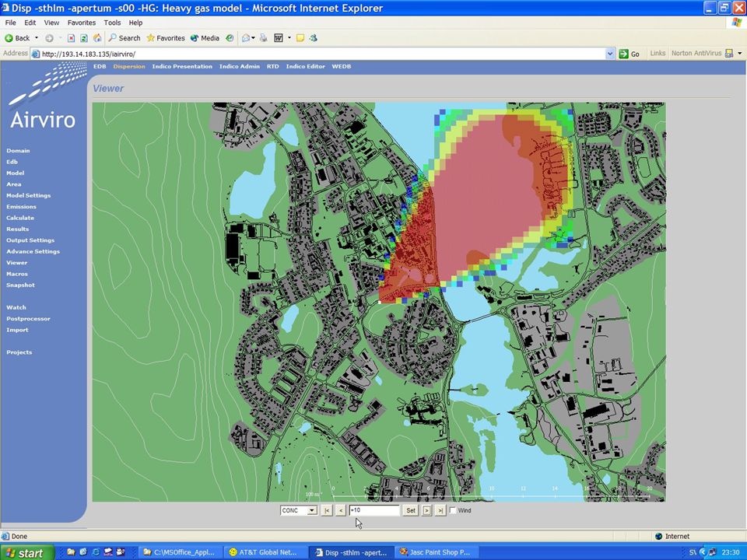The image size is (747, 560).
Task: Open the File menu
Action: pos(10,23)
